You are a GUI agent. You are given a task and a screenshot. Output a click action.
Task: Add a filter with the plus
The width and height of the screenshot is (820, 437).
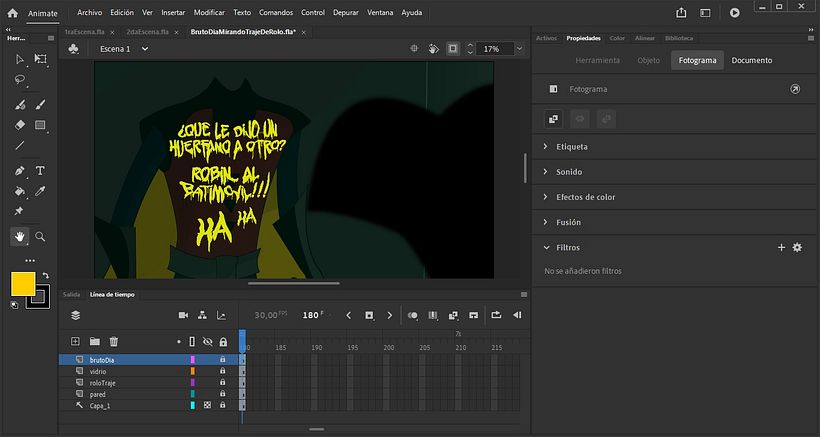[x=781, y=248]
